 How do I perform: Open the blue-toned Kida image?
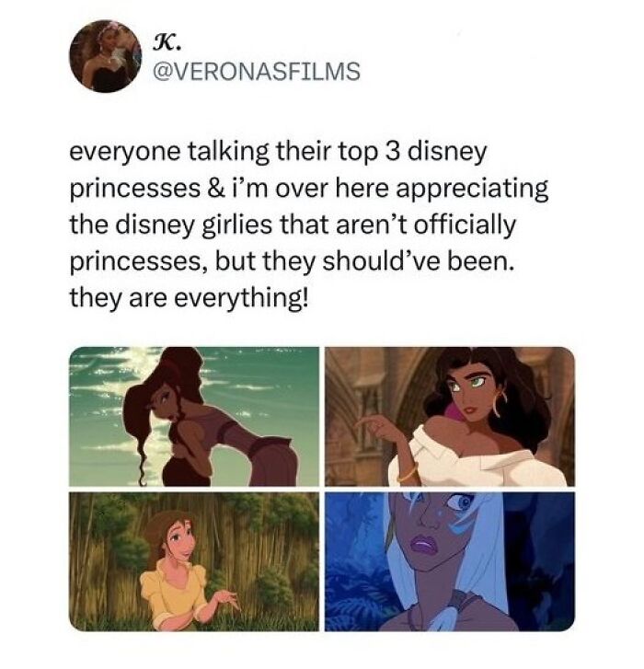[450, 561]
